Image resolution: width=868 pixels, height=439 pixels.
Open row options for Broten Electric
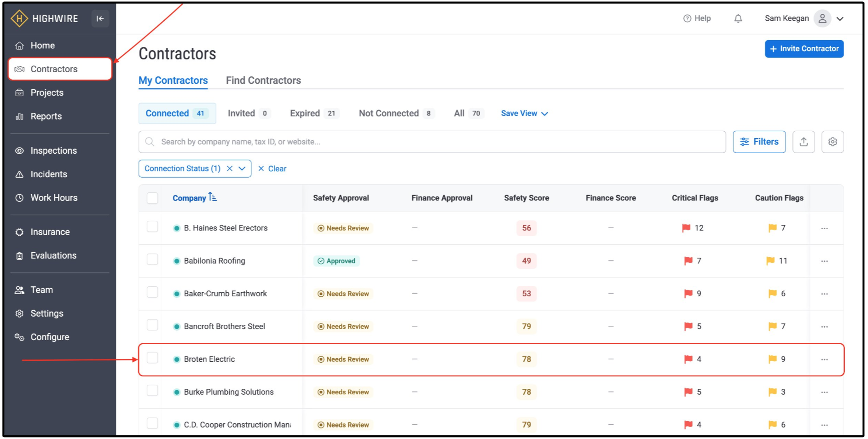coord(824,359)
